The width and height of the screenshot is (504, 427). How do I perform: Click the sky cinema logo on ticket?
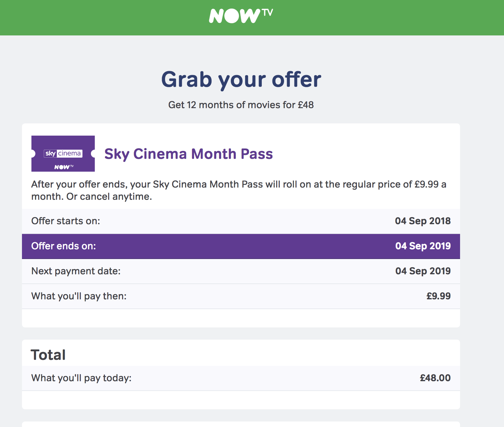tap(63, 153)
